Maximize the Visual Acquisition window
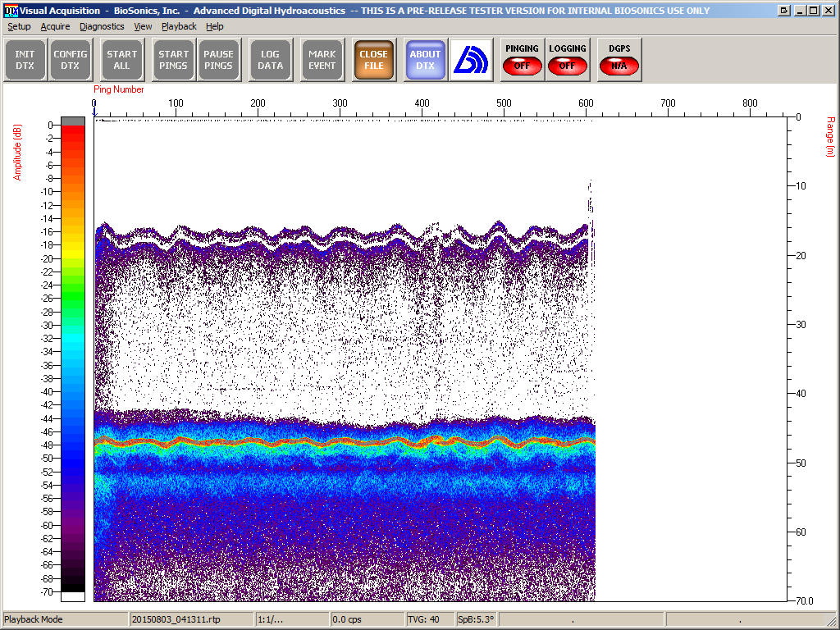Screen dimensions: 840x630 (813, 11)
